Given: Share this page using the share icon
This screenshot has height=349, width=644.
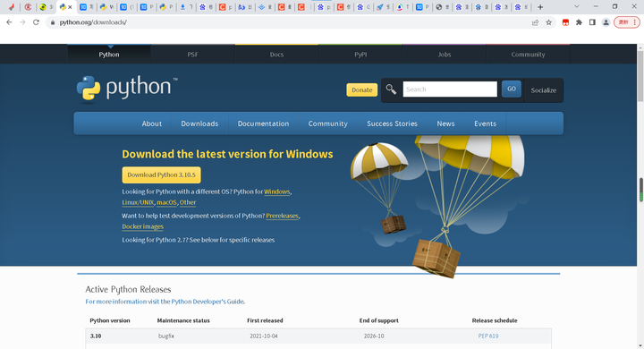Looking at the screenshot, I should 535,22.
